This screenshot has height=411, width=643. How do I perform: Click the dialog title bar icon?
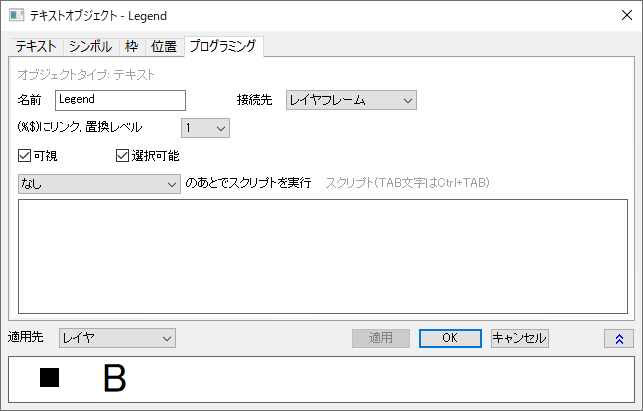pos(16,16)
